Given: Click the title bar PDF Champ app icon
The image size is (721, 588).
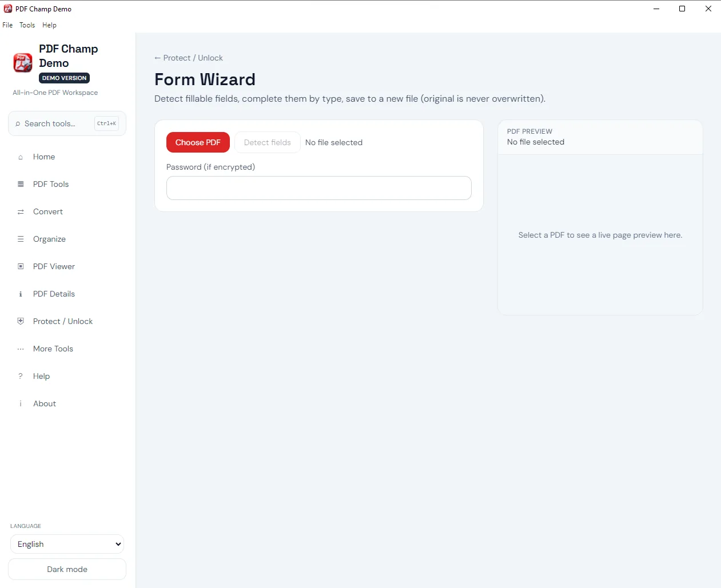Looking at the screenshot, I should click(8, 9).
